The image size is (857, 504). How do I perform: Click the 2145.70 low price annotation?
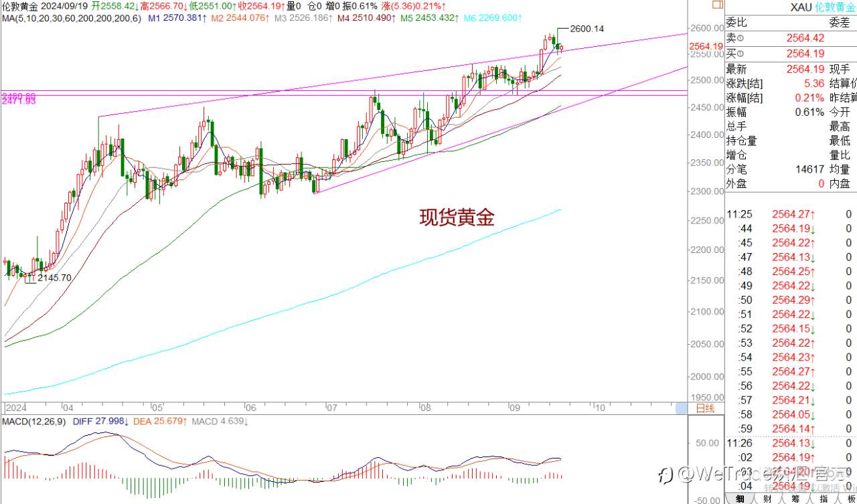coord(55,277)
